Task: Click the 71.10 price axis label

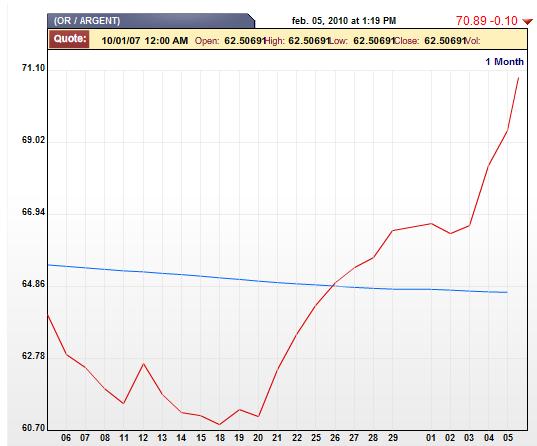Action: [33, 68]
